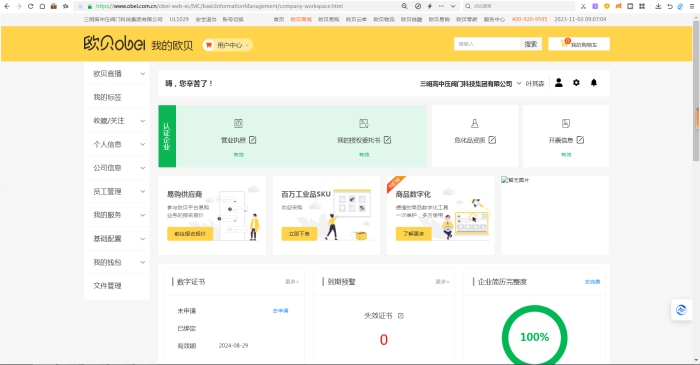
Task: Click the edit icon beside 失效证书
Action: coord(400,315)
